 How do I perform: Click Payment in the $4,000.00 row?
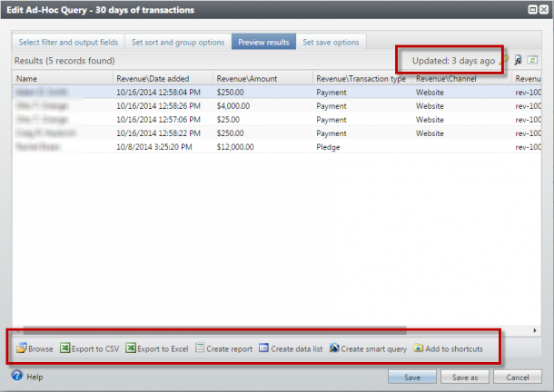pos(331,106)
